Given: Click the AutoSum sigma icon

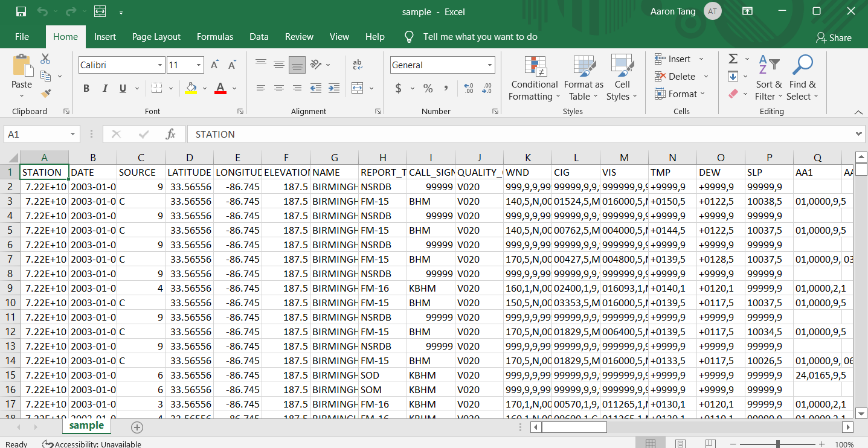Looking at the screenshot, I should click(x=733, y=59).
